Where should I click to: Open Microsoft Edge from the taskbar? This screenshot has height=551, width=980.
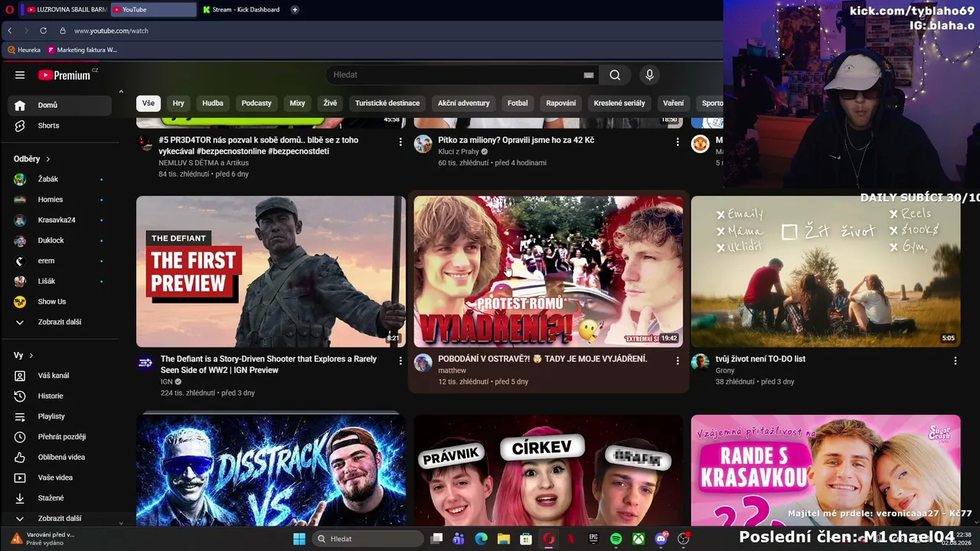(x=481, y=539)
